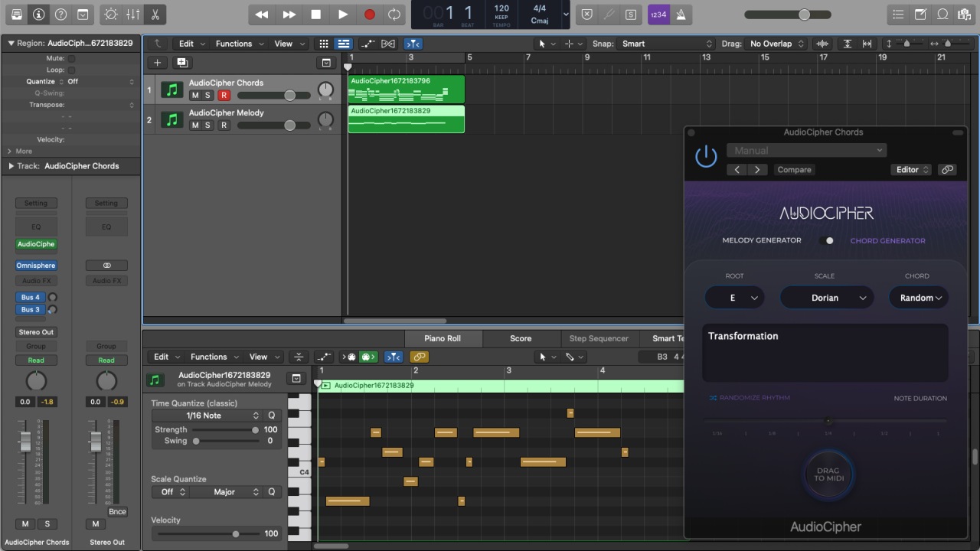This screenshot has height=551, width=980.
Task: Activate the MIDI In capture icon
Action: [350, 357]
